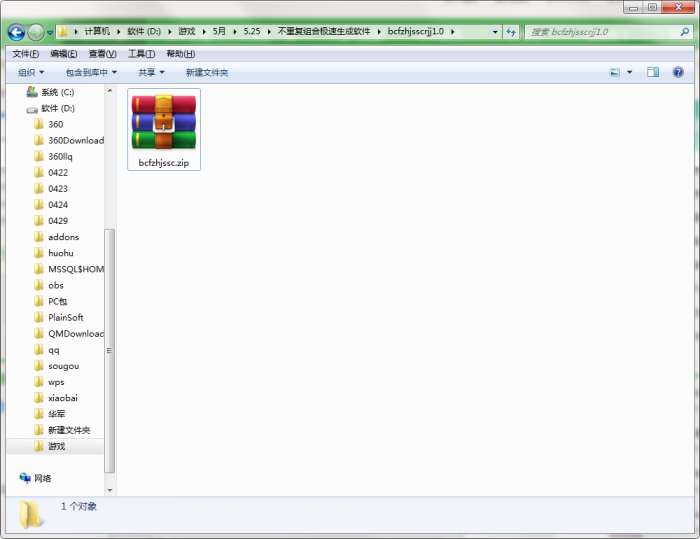Open the 工具(T) menu

tap(142, 54)
